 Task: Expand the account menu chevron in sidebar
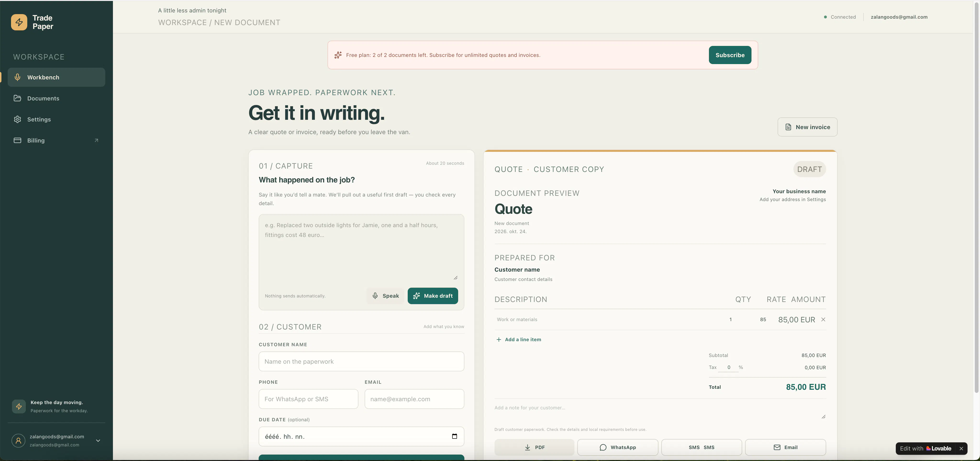(x=98, y=440)
